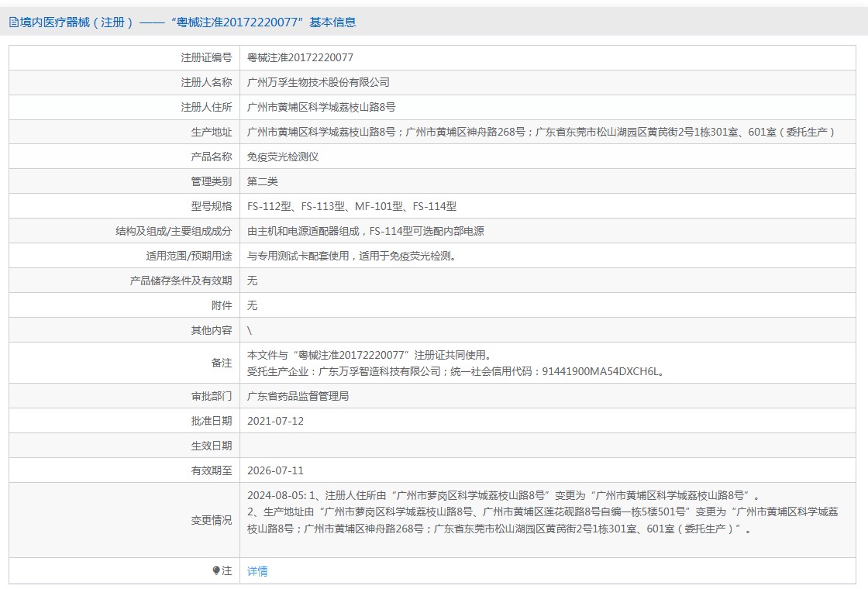Click the 生产地址 production address text
Screen dimensions: 868x589
coord(542,132)
